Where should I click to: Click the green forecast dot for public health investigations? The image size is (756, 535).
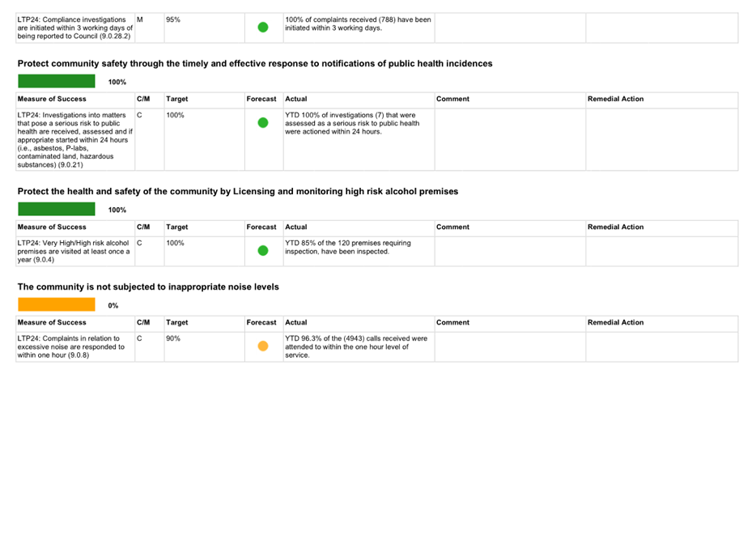(262, 123)
